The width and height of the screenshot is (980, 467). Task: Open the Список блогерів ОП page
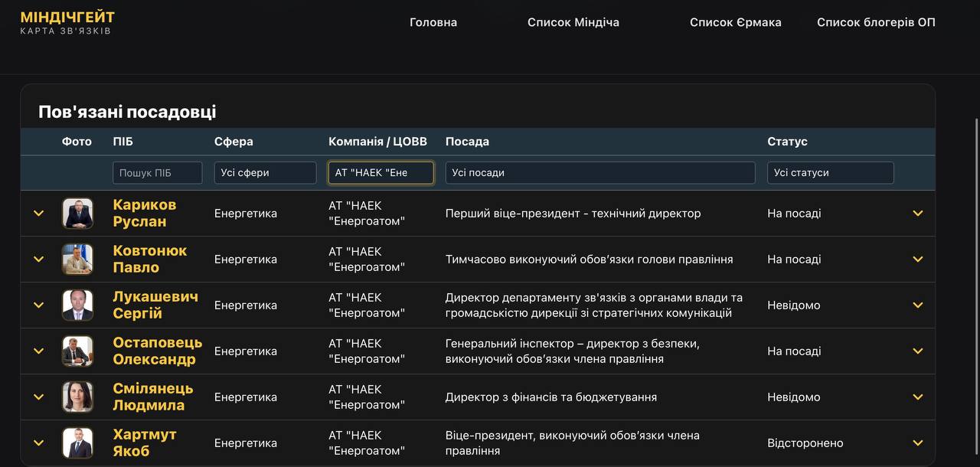pyautogui.click(x=876, y=22)
